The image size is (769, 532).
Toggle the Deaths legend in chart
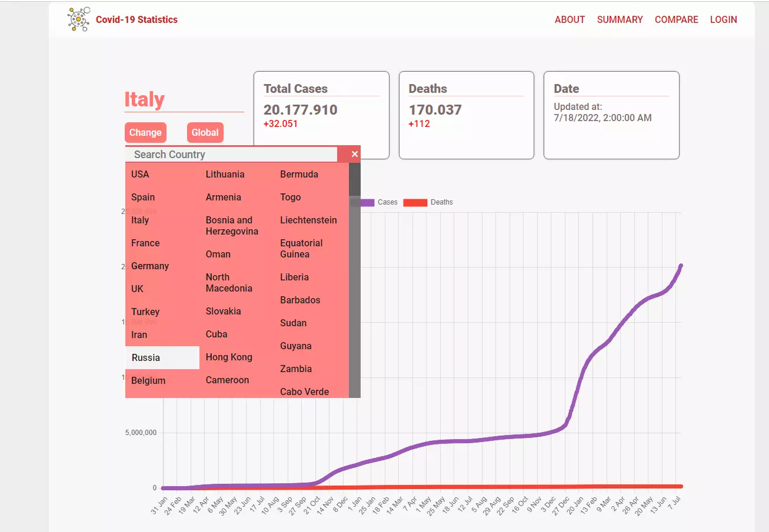[x=441, y=202]
